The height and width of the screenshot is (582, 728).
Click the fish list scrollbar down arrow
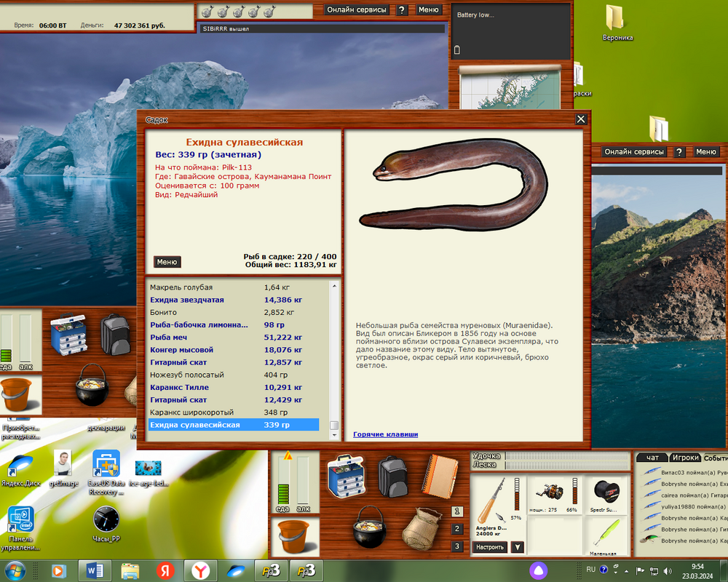point(334,435)
